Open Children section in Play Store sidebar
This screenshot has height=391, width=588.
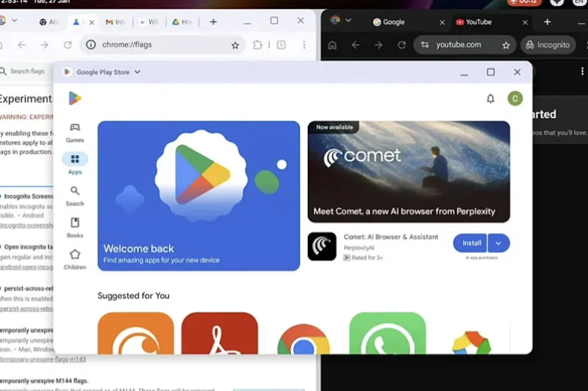click(x=75, y=259)
